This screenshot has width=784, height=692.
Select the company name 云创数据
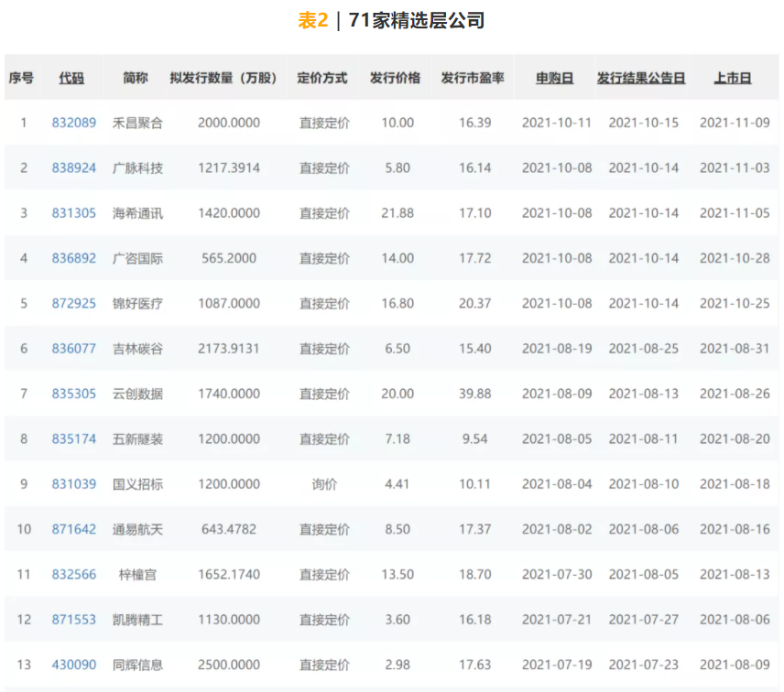(x=137, y=394)
